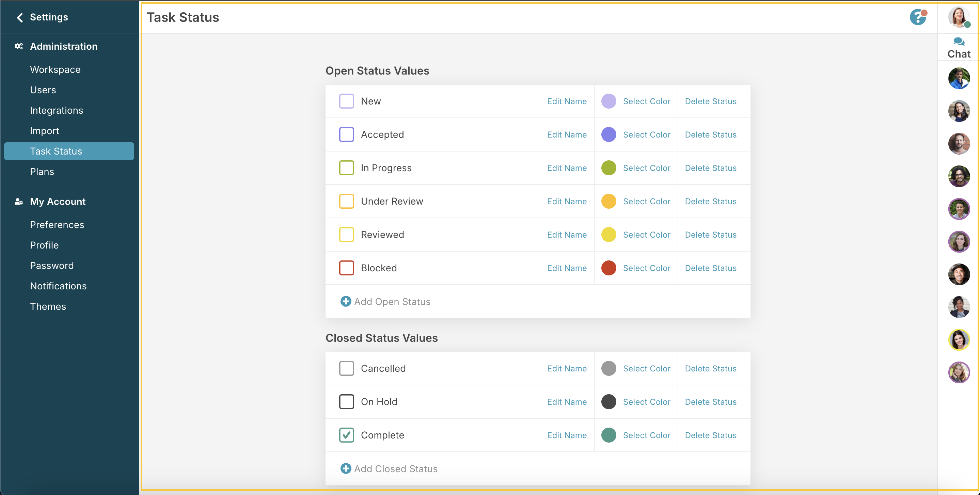Navigate to the Preferences section
The width and height of the screenshot is (980, 495).
coord(57,224)
